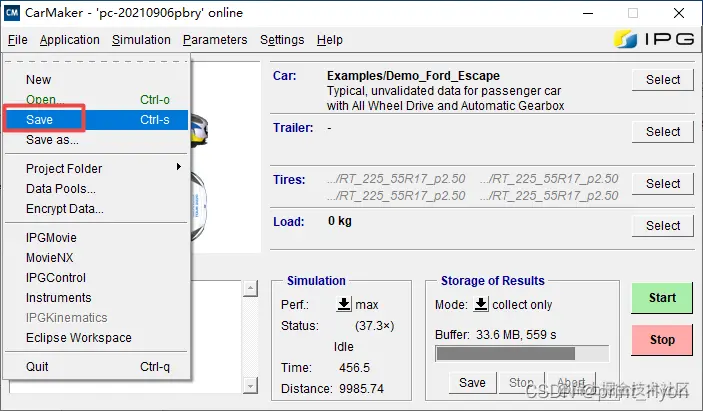Click the CarMaker CM title icon
703x411 pixels.
tap(12, 13)
